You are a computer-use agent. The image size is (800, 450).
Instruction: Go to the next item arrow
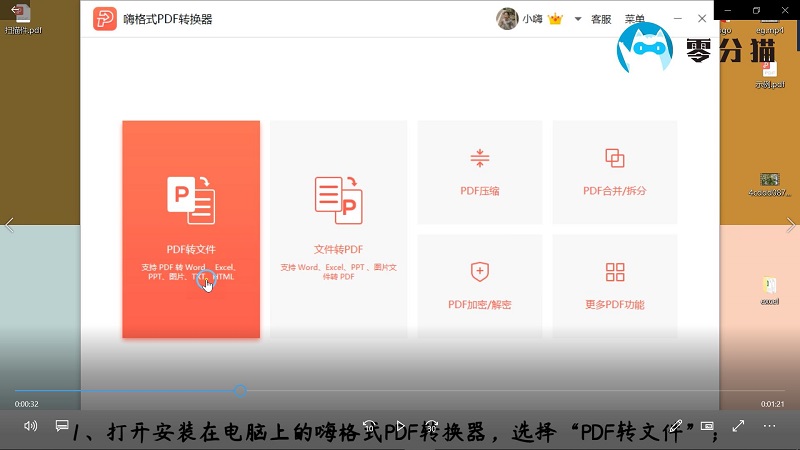pyautogui.click(x=790, y=225)
